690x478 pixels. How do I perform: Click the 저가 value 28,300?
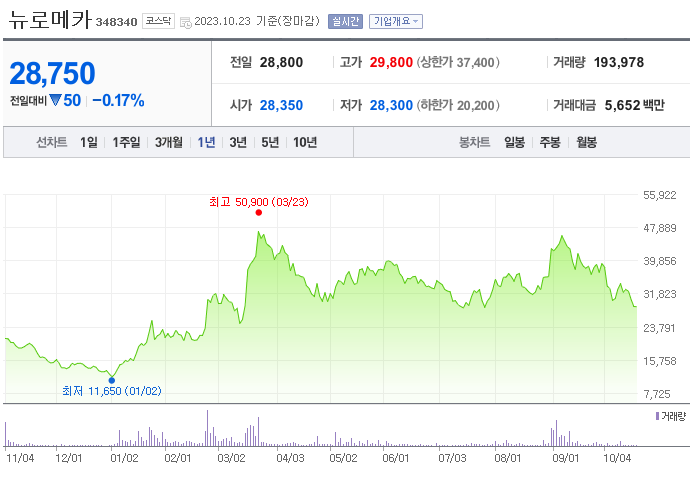coord(391,105)
